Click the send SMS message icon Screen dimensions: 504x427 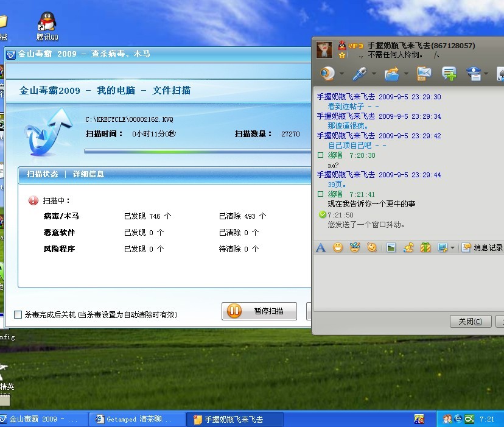point(424,74)
